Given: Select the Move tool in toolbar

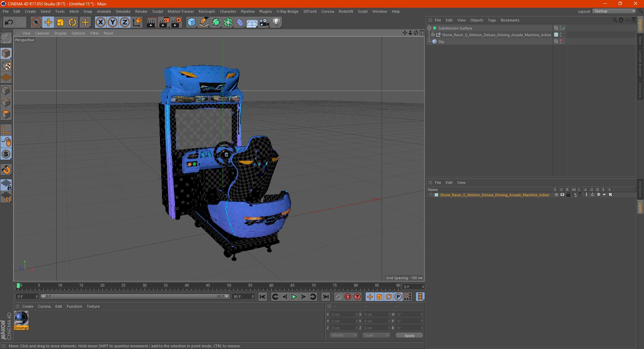Looking at the screenshot, I should coord(48,22).
